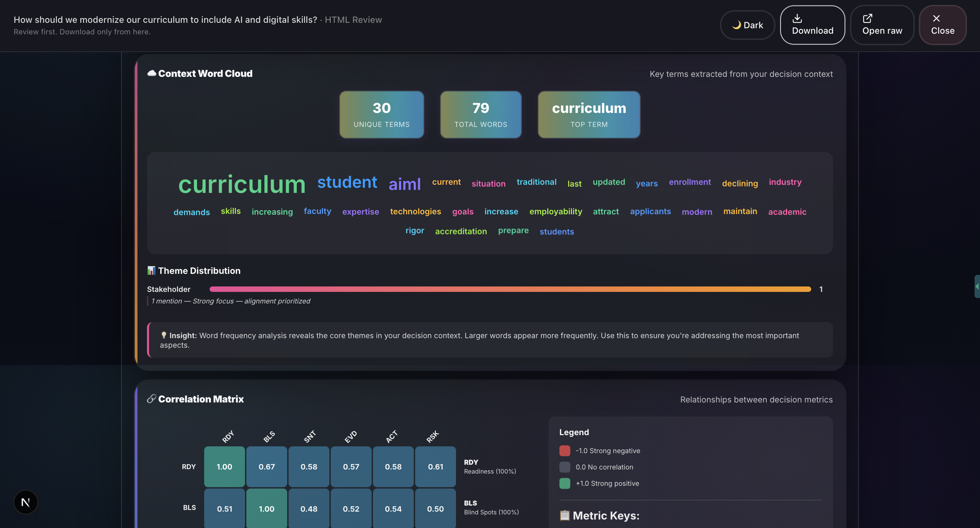Viewport: 980px width, 528px height.
Task: Click the Next.js N logo badge
Action: (26, 502)
